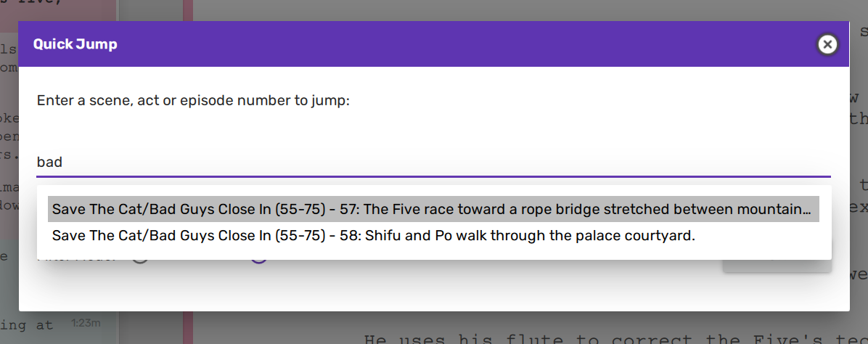Viewport: 868px width, 344px height.
Task: Click the empty purple header area beside the title
Action: coord(464,44)
